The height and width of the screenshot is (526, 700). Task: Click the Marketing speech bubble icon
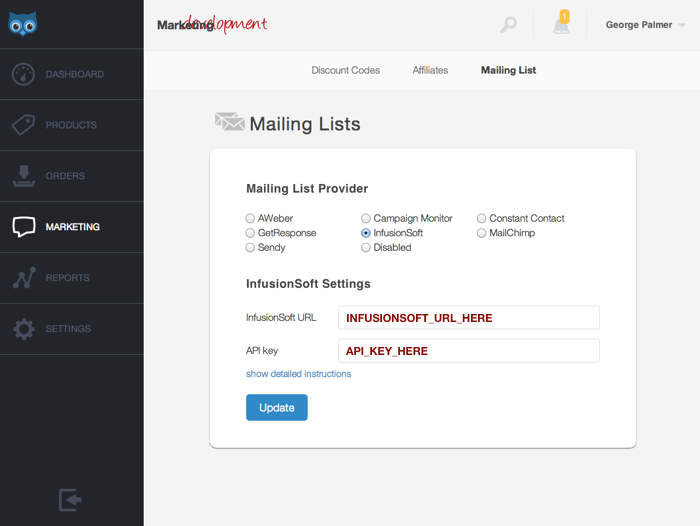tap(24, 227)
